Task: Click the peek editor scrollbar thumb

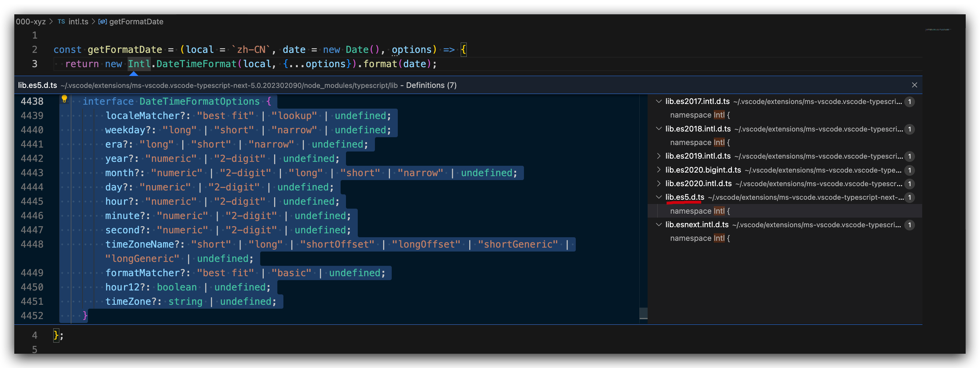Action: click(x=643, y=313)
